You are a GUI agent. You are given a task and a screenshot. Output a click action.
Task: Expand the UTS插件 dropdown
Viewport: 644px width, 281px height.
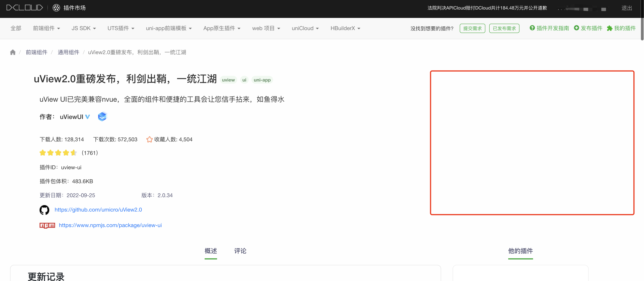click(121, 28)
